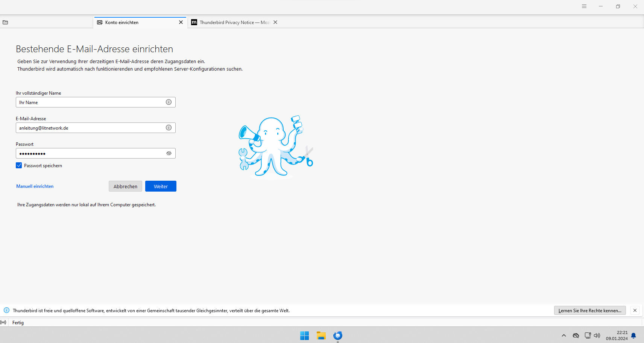Viewport: 644px width, 343px height.
Task: Open Thunderbird from the taskbar
Action: coord(337,335)
